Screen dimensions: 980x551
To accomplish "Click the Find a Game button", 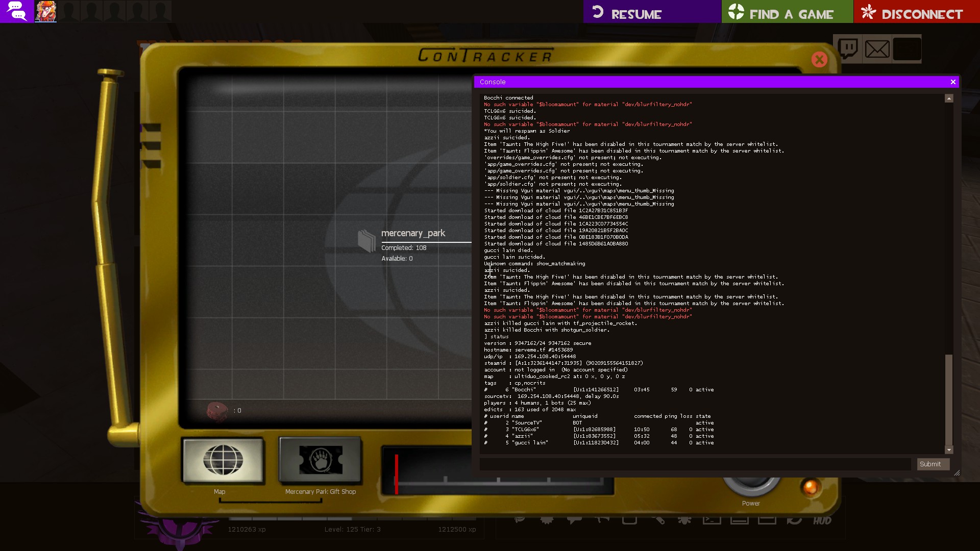I will (787, 12).
